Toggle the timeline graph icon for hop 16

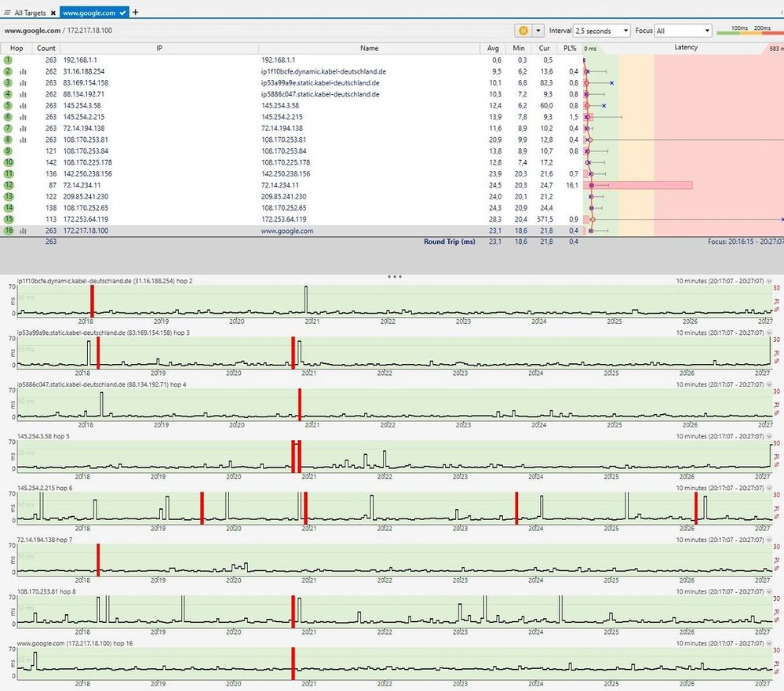(x=23, y=231)
